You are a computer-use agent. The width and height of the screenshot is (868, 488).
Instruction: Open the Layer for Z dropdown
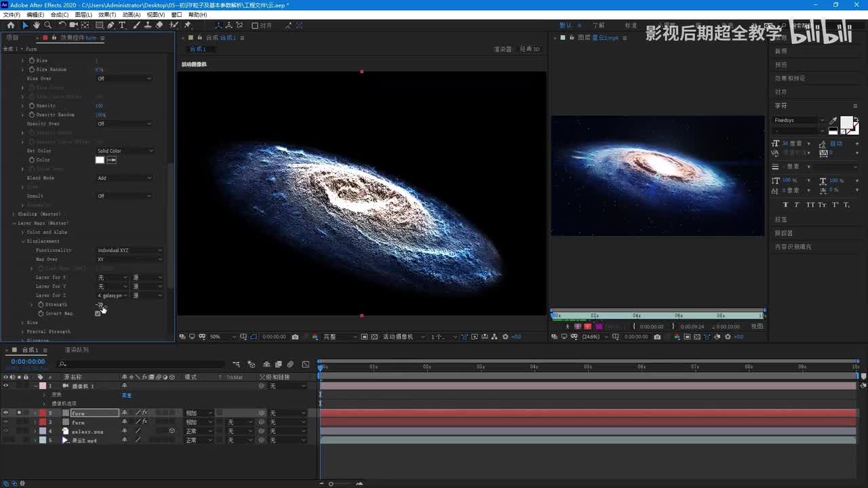[x=112, y=296]
